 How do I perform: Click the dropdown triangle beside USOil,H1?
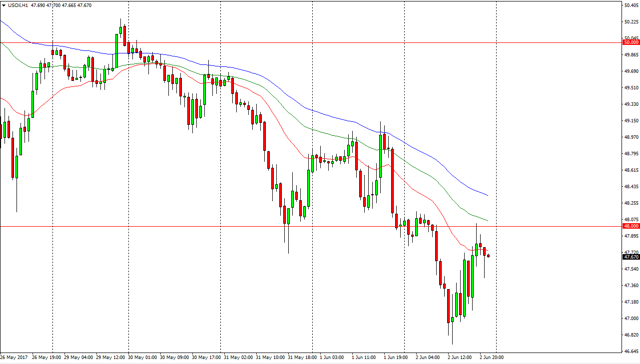(3, 5)
